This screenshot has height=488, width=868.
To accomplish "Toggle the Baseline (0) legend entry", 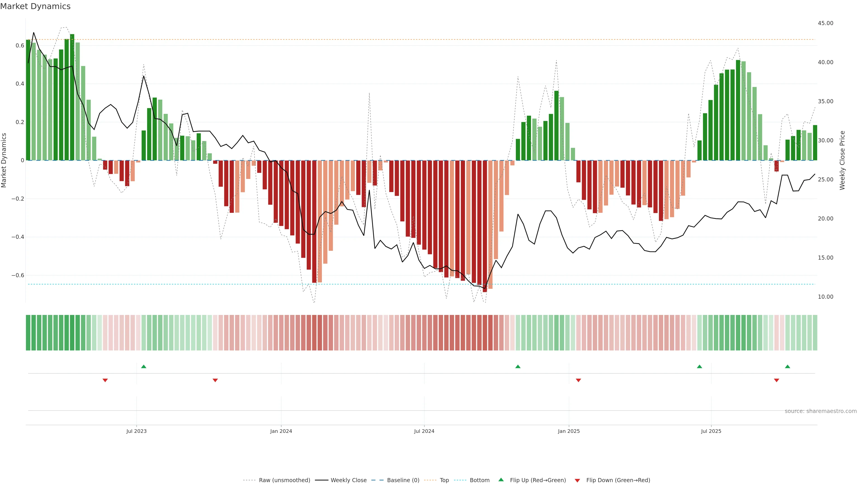I will click(x=403, y=480).
